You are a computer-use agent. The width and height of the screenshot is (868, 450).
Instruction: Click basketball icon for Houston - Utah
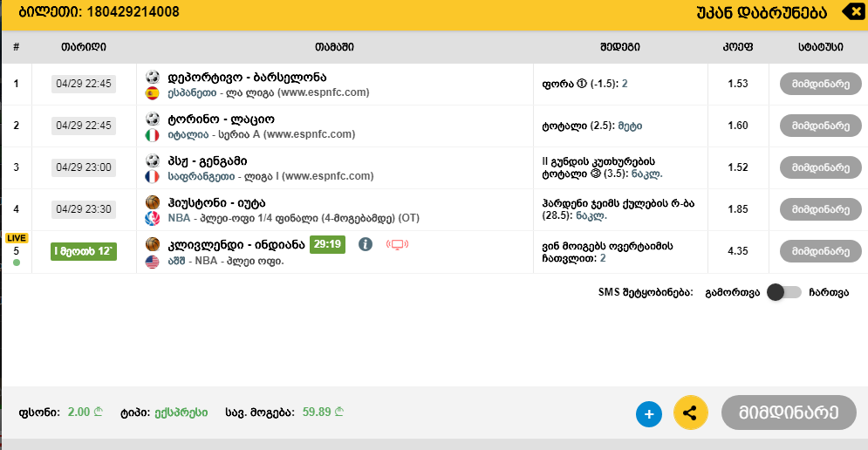(153, 202)
